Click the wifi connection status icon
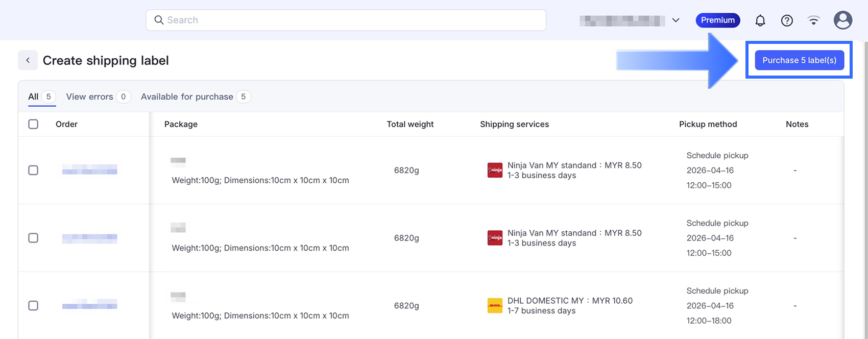Screen dimensions: 868x339 click(x=813, y=20)
